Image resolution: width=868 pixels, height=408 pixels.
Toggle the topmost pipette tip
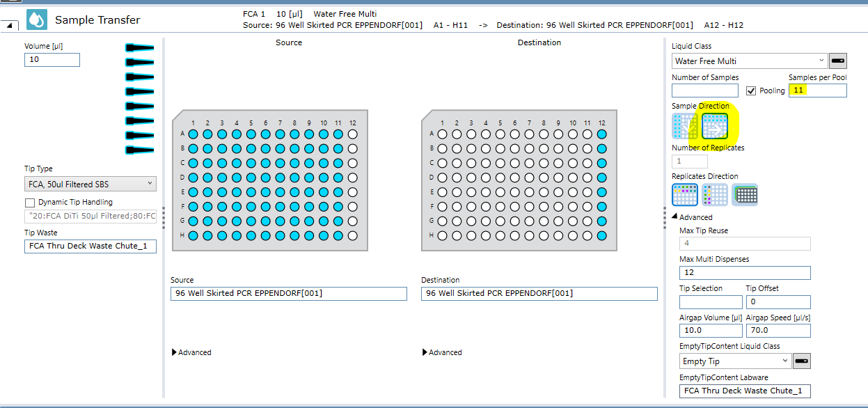[139, 48]
